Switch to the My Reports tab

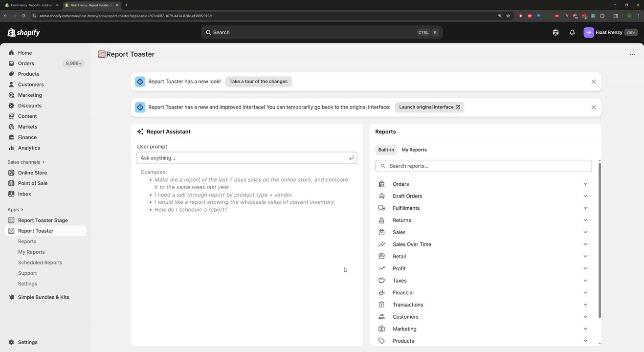coord(414,150)
